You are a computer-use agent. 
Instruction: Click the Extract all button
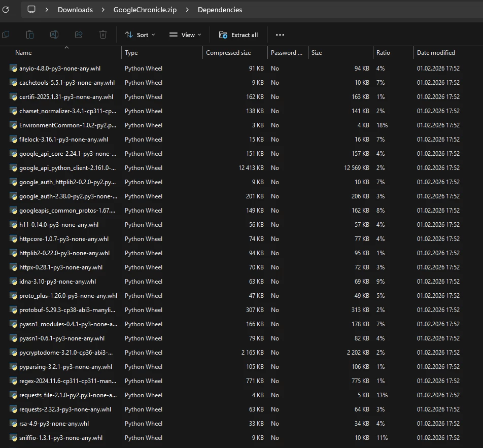click(x=238, y=35)
